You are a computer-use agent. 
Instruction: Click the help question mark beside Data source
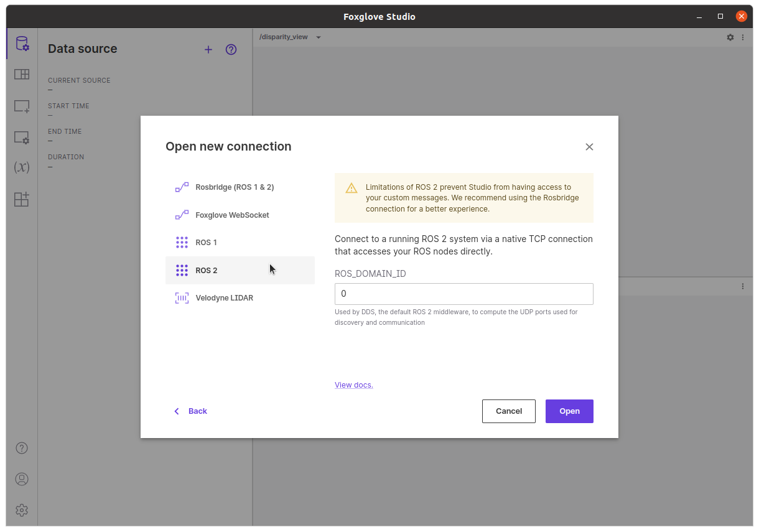pos(231,50)
